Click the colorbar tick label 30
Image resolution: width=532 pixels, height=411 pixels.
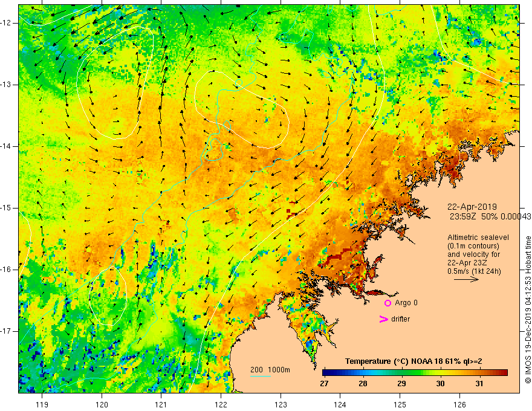(440, 384)
